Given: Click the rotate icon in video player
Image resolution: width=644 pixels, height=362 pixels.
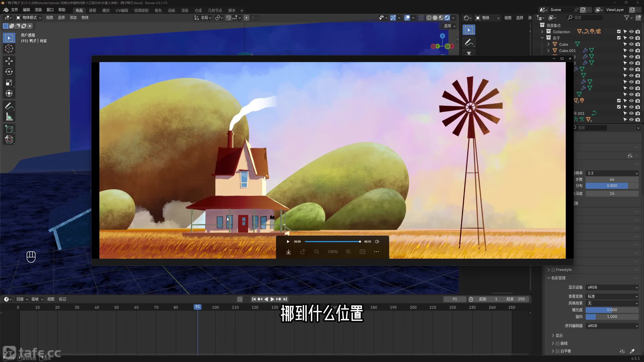Looking at the screenshot, I should tap(303, 252).
